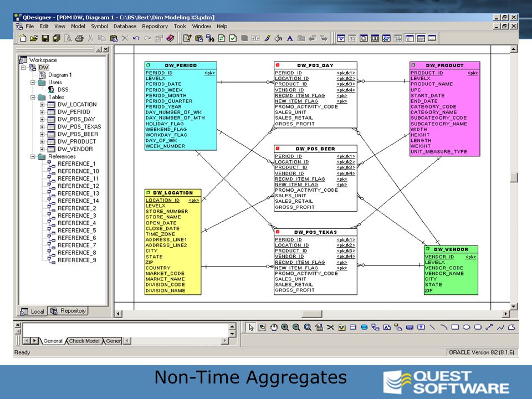This screenshot has height=399, width=532.
Task: Select Diagram 1 in the tree
Action: click(x=60, y=75)
